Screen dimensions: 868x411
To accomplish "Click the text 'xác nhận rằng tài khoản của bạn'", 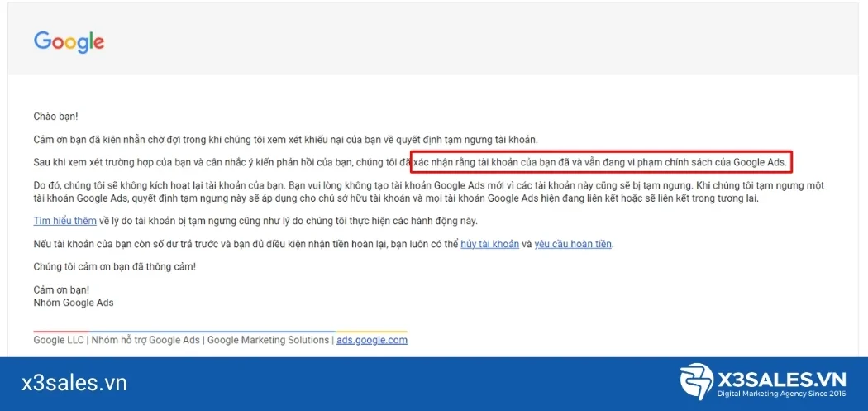I will [x=483, y=162].
